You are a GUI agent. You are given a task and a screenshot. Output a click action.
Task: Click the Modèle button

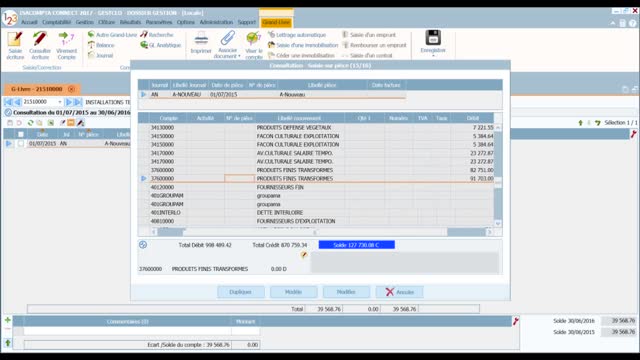[x=293, y=292]
